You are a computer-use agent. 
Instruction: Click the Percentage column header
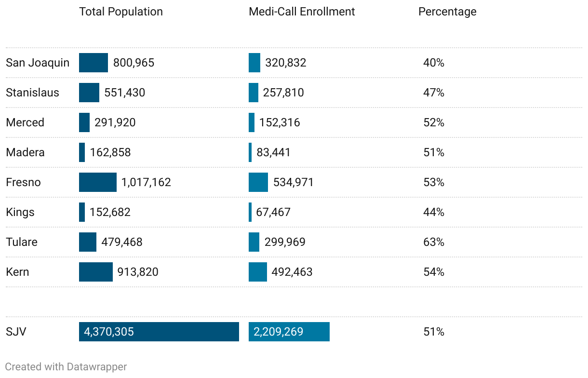pos(447,12)
